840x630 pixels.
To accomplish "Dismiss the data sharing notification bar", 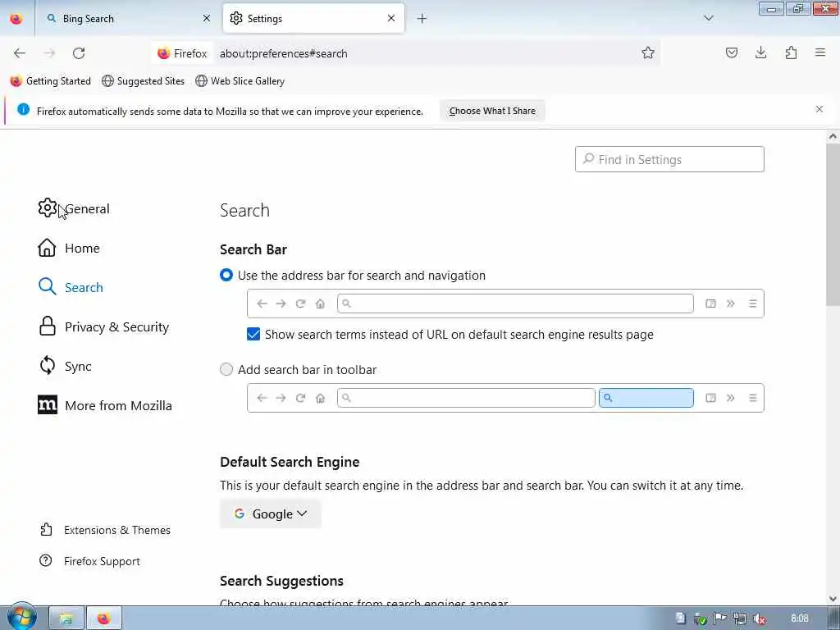I will [819, 109].
